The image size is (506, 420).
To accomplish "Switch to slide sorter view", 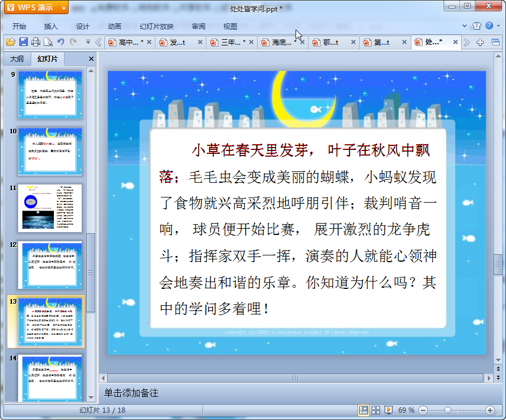I will pyautogui.click(x=376, y=410).
